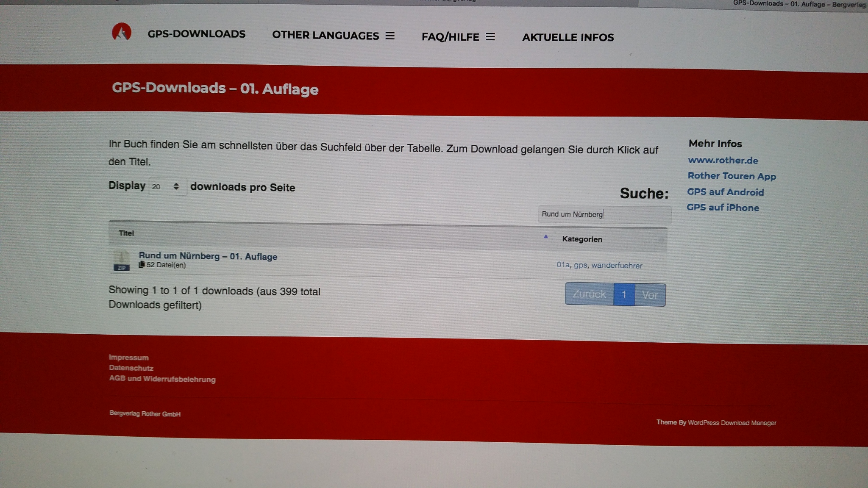The height and width of the screenshot is (488, 868).
Task: Open the GPS-DOWNLOADS menu item
Action: [x=196, y=34]
